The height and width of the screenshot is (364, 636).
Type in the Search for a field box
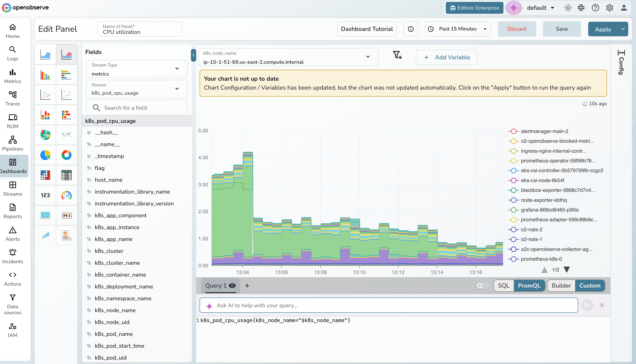coord(137,108)
